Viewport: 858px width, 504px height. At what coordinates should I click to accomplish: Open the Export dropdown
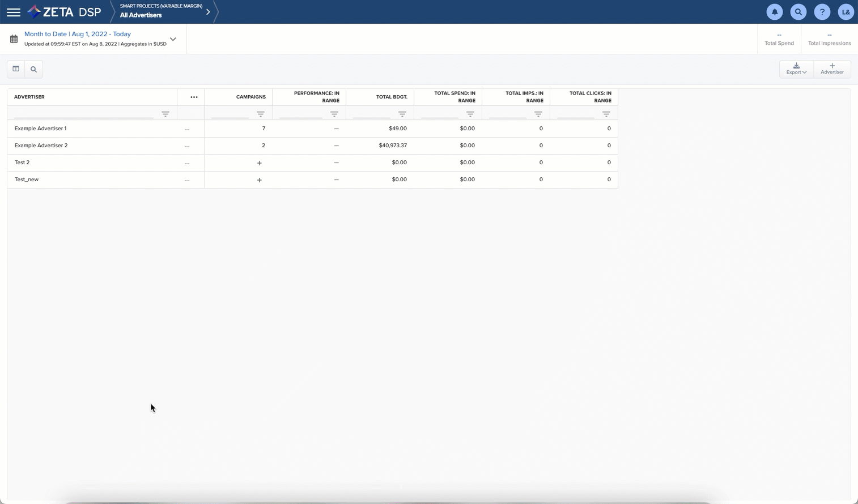[796, 69]
